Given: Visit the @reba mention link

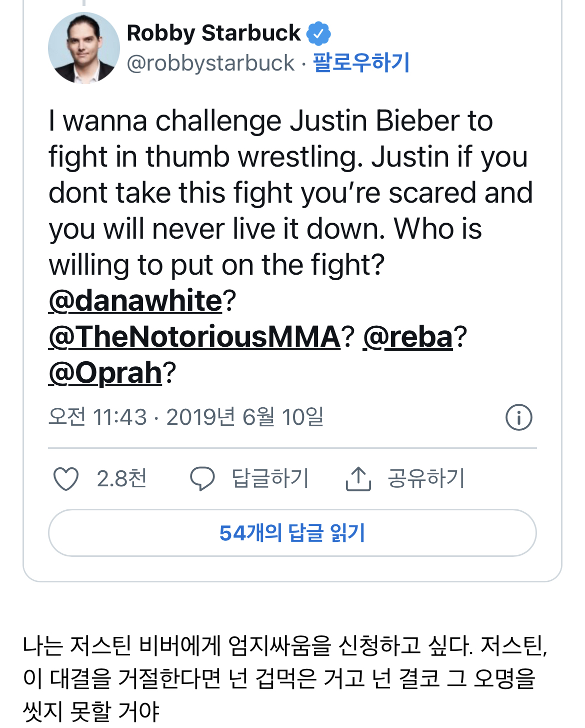Looking at the screenshot, I should click(407, 337).
